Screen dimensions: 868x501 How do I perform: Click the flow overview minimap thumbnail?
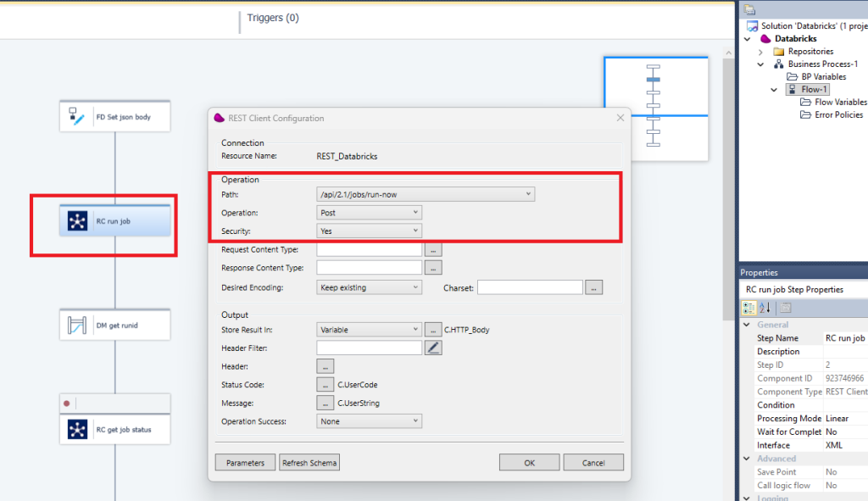[x=654, y=109]
